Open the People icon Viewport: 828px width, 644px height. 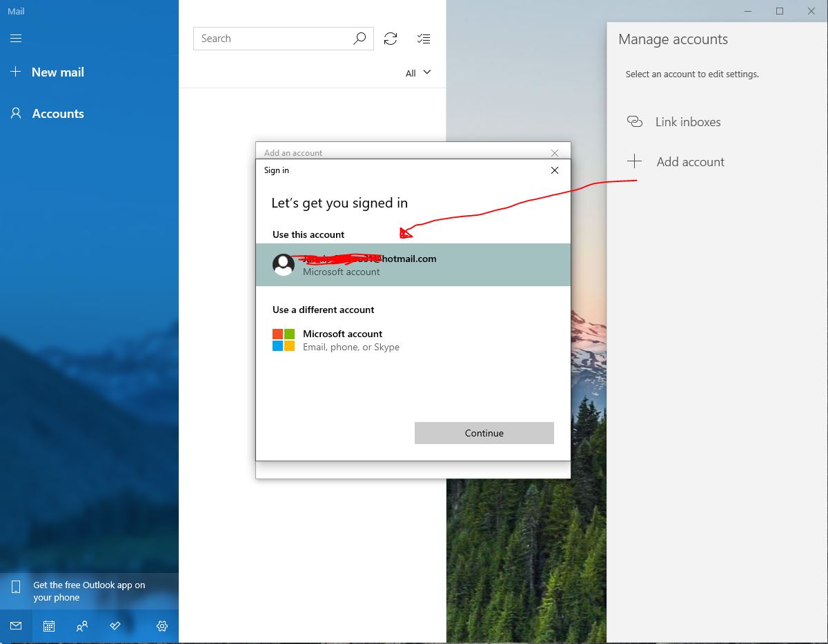[82, 626]
